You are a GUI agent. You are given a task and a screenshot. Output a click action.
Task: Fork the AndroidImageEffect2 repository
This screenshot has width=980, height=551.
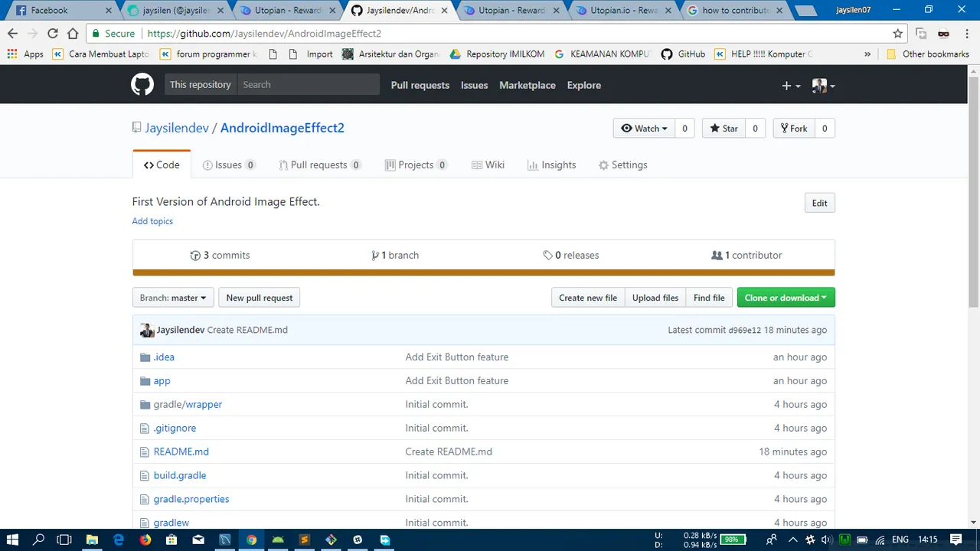point(794,129)
